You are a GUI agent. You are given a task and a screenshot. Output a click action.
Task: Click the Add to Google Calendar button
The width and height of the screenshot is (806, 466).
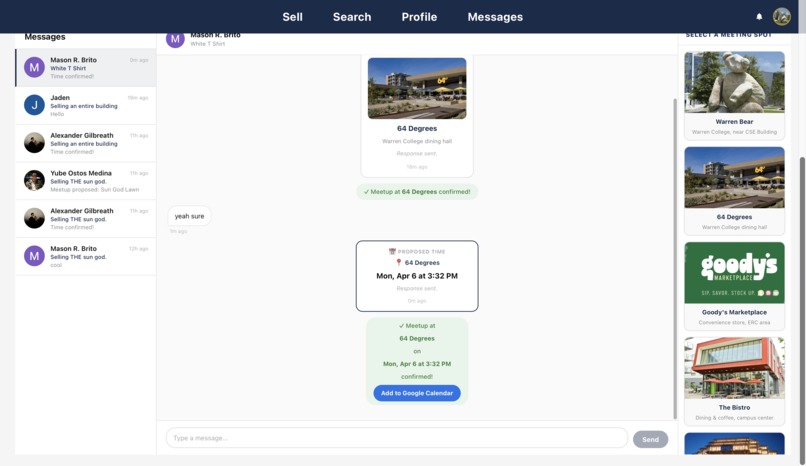417,393
